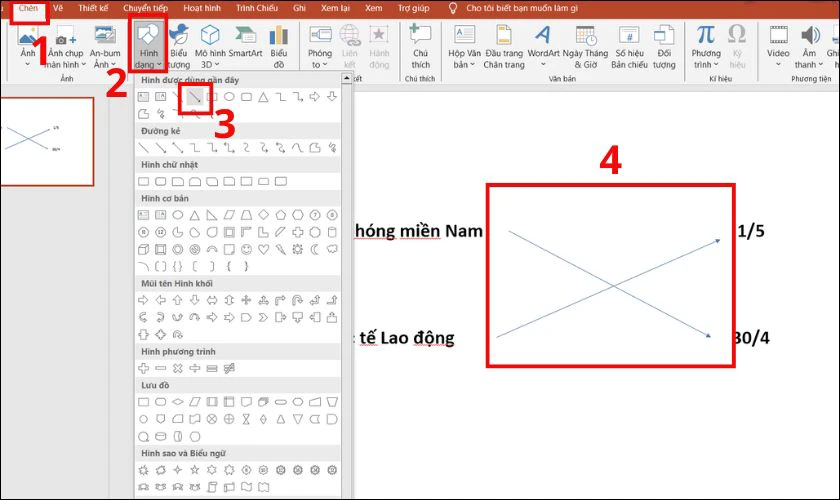Click the 'Cho tôi biết bạn muốn làm gì' search box
Screen dimensions: 840x500
522,8
